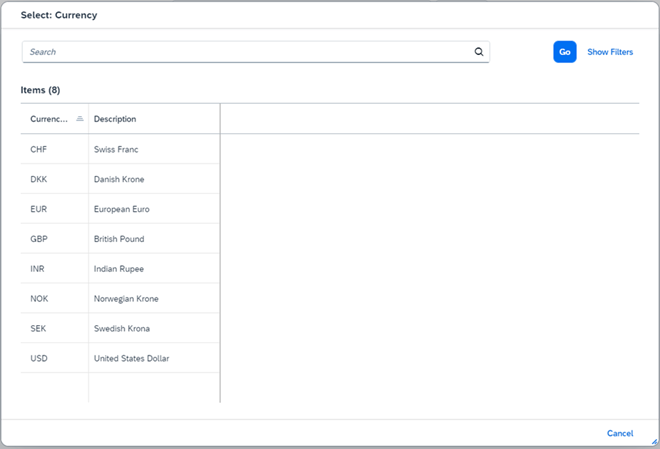Choose Norwegian Krone from list

pos(126,298)
